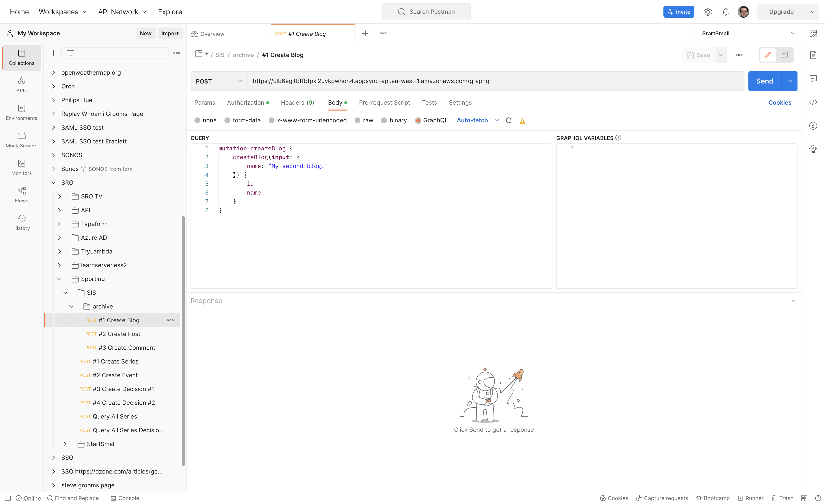Open the Cookies manager link
Image resolution: width=825 pixels, height=504 pixels.
[780, 102]
